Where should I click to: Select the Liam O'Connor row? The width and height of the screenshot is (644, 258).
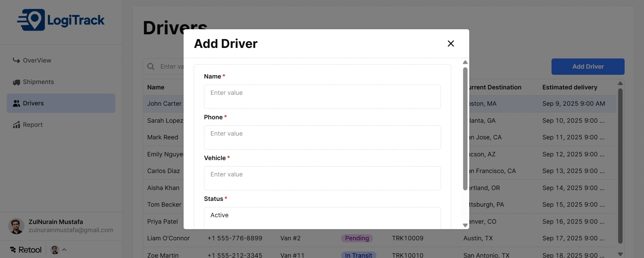[380, 238]
